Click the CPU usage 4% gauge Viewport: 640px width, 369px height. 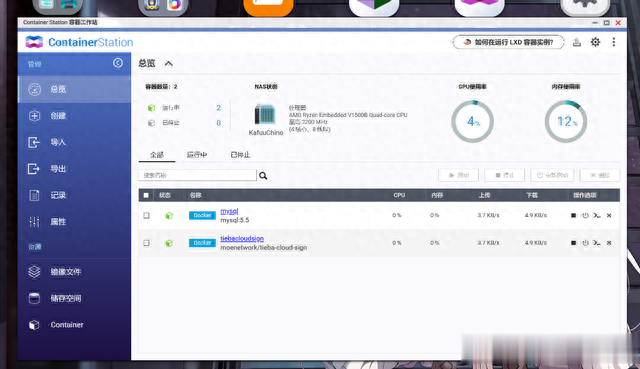tap(472, 121)
